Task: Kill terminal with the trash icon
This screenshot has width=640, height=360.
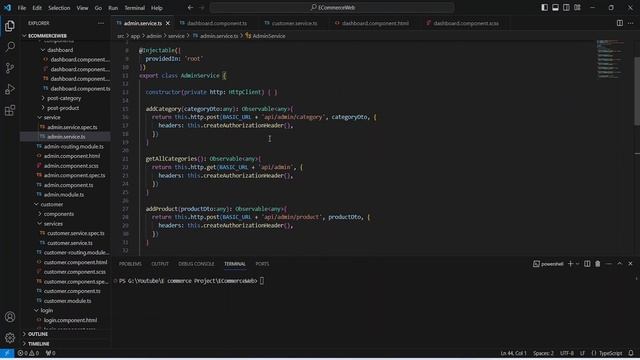Action: click(598, 264)
